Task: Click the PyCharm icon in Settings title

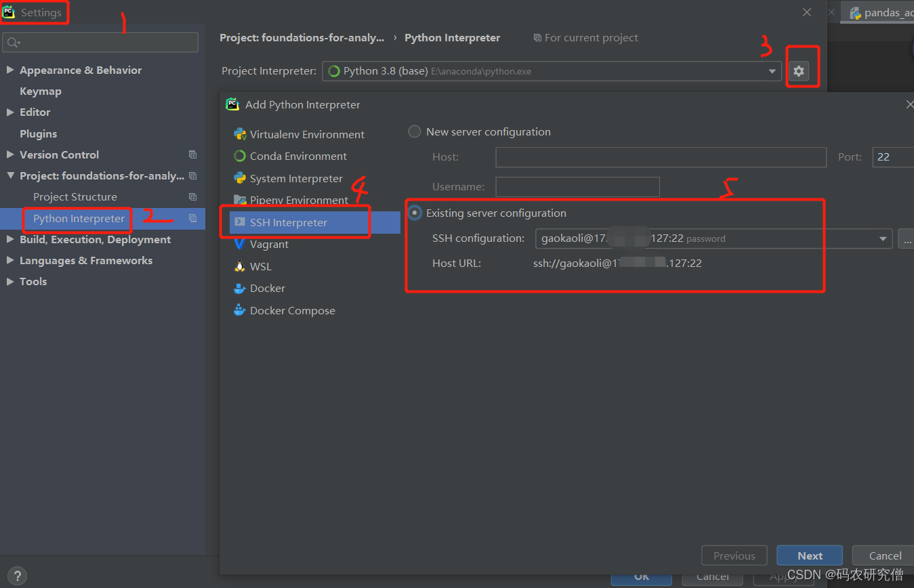Action: [9, 12]
